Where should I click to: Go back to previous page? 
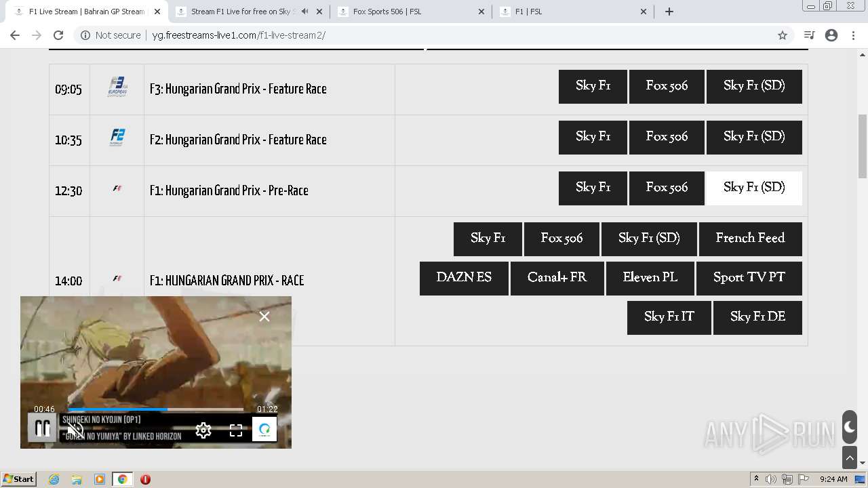15,35
